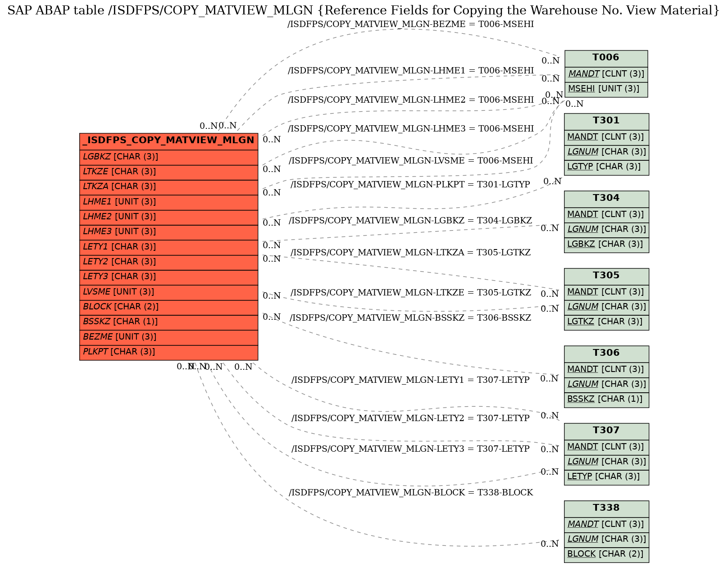This screenshot has height=567, width=728.
Task: Click the LGBKZ = T304-LGBKZ relation label
Action: tap(410, 221)
